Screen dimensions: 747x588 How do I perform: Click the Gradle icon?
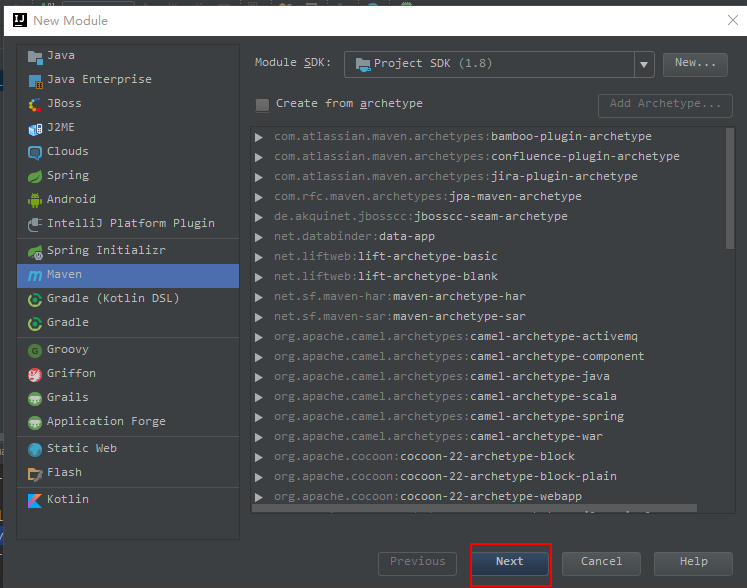pos(35,324)
